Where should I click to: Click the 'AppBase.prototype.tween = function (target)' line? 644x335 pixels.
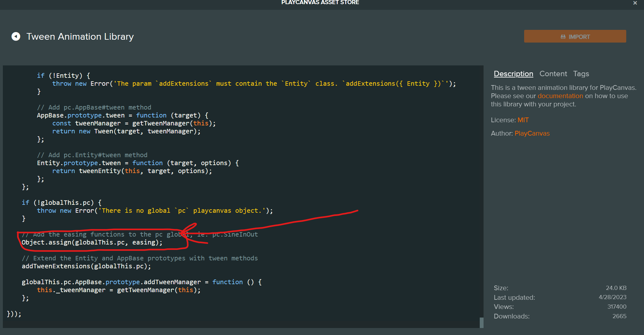(123, 115)
